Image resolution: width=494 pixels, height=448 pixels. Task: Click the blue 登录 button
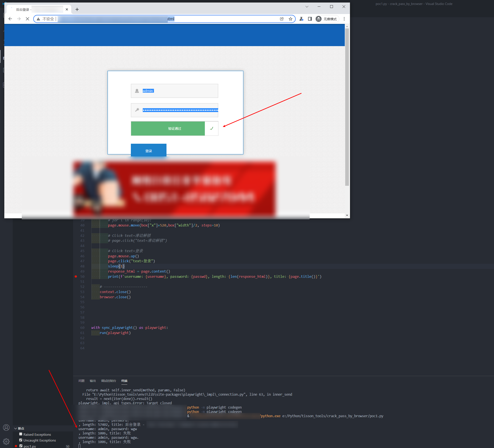click(149, 150)
